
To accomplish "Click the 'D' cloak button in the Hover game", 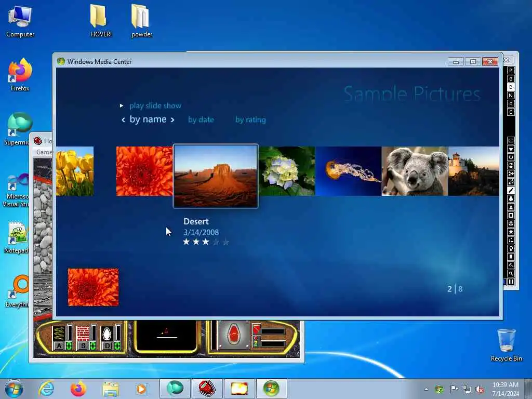I will [x=107, y=345].
